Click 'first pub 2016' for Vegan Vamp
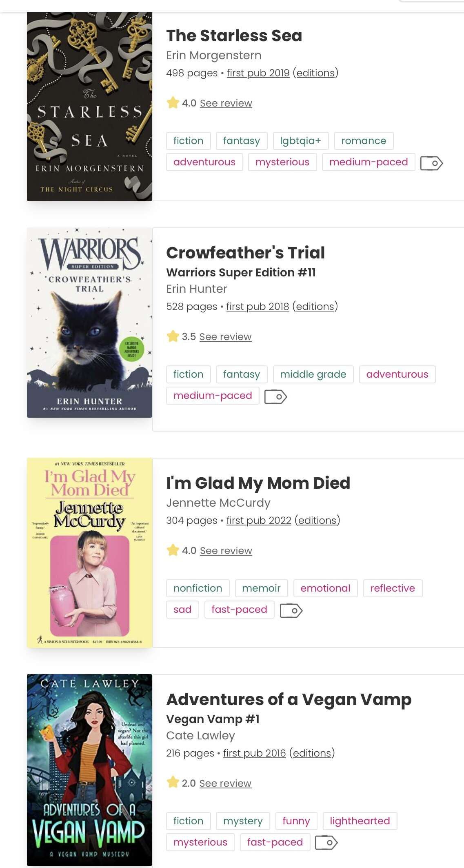The image size is (464, 868). tap(254, 753)
